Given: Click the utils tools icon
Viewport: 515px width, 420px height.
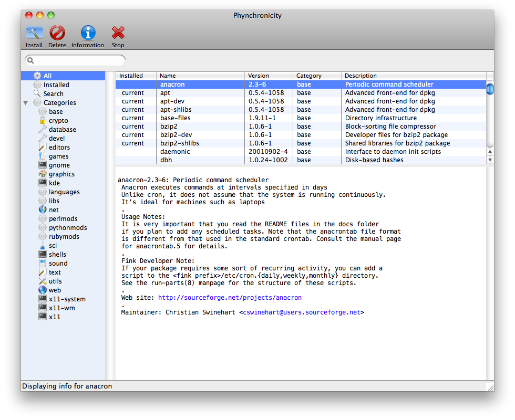Looking at the screenshot, I should point(43,281).
